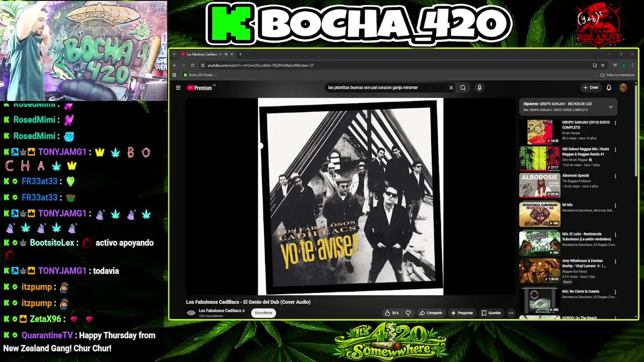The height and width of the screenshot is (362, 644).
Task: Click the YouTube search input field
Action: [x=386, y=87]
